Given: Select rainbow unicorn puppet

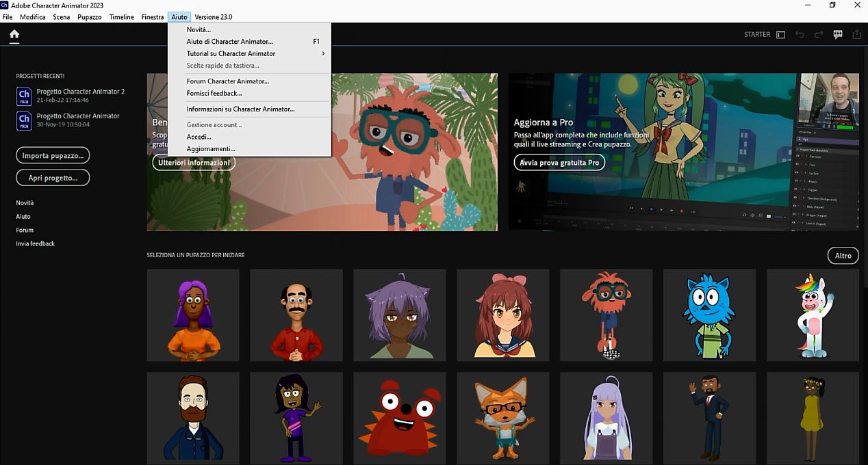Looking at the screenshot, I should pos(813,315).
